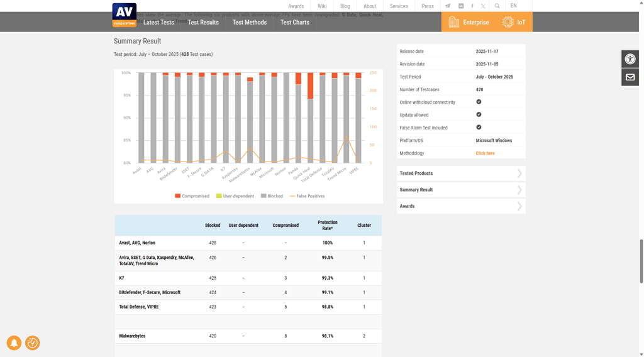Screen dimensions: 644x357
Task: Open the Test Methods menu
Action: [249, 22]
